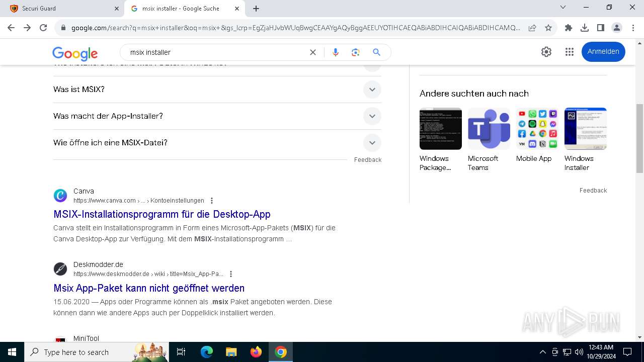Open new tab with plus button

click(x=256, y=9)
